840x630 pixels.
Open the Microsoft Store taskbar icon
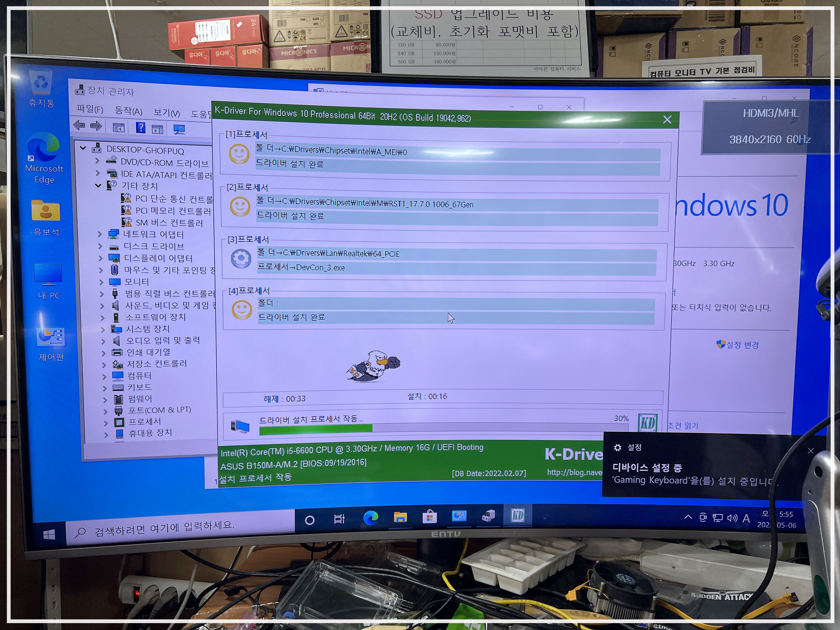pos(430,517)
